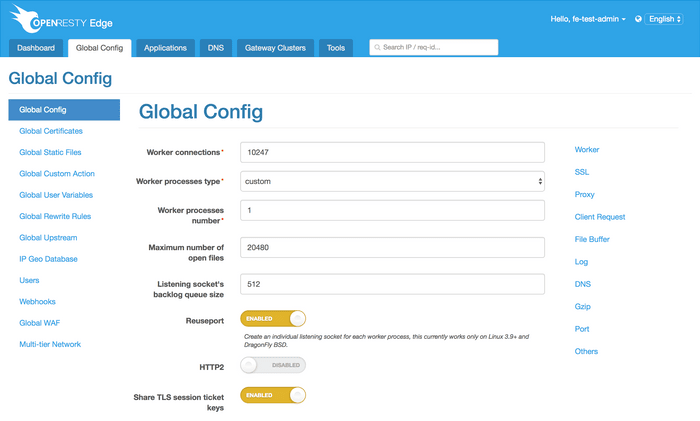This screenshot has width=700, height=421.
Task: Open Global WAF settings
Action: click(x=39, y=323)
